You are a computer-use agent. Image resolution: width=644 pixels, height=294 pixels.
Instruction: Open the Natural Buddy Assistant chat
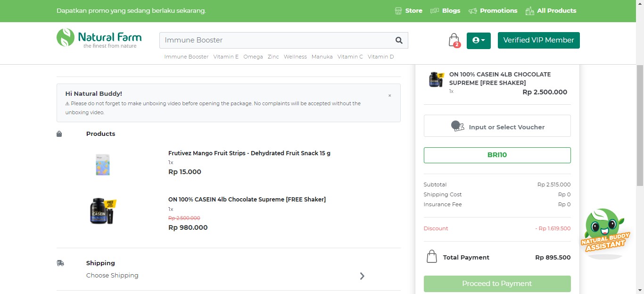(x=605, y=233)
